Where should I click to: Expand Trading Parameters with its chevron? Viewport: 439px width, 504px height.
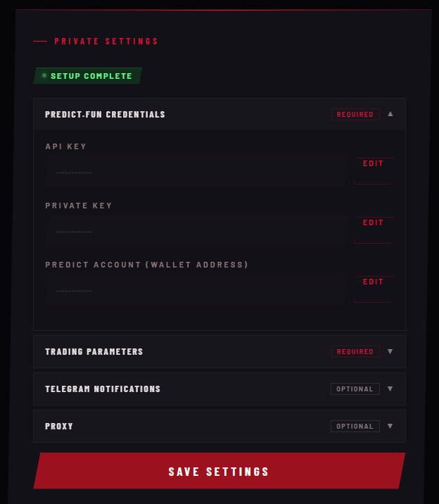tap(390, 351)
